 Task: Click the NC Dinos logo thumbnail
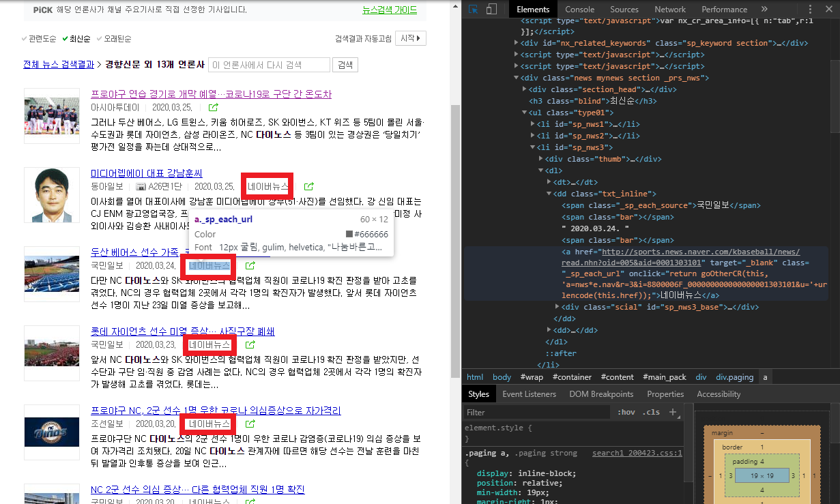click(52, 432)
